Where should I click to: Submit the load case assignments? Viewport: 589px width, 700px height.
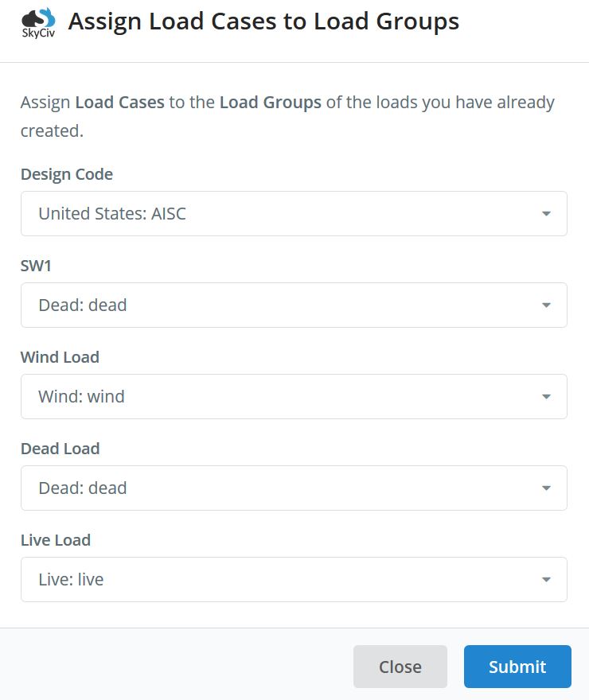click(517, 667)
